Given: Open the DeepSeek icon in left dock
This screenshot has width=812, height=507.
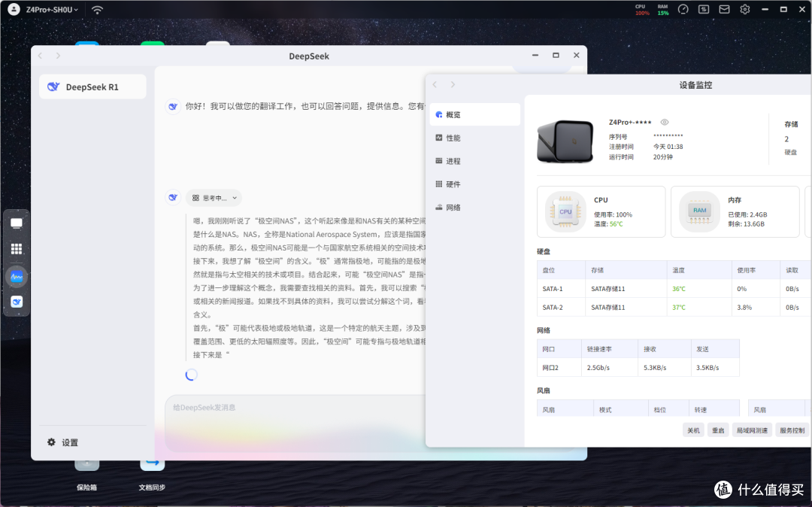Looking at the screenshot, I should point(17,302).
